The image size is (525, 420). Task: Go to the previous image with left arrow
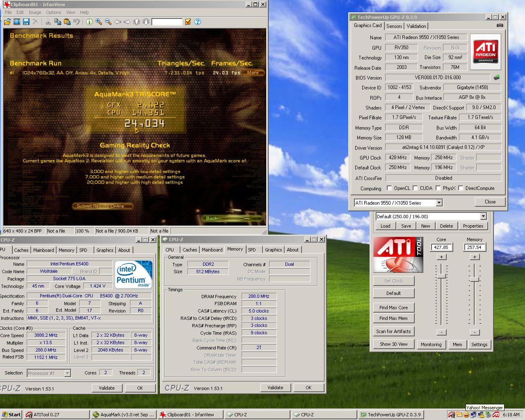[118, 22]
